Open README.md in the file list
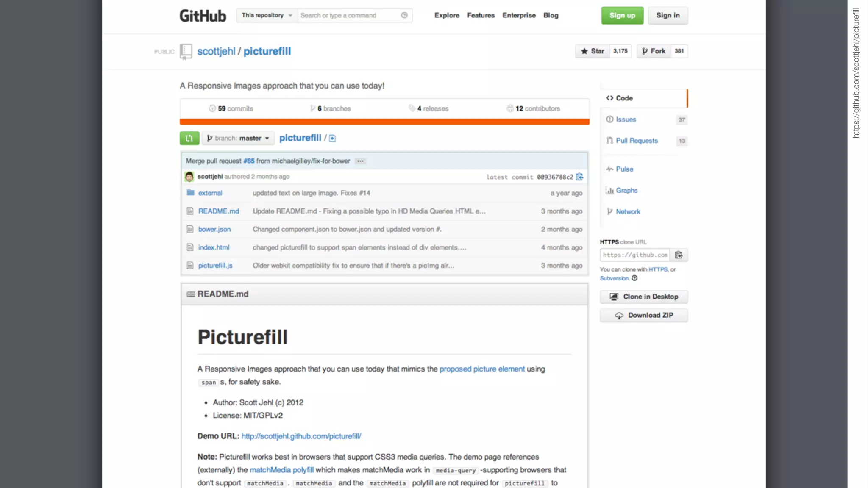 pyautogui.click(x=219, y=211)
